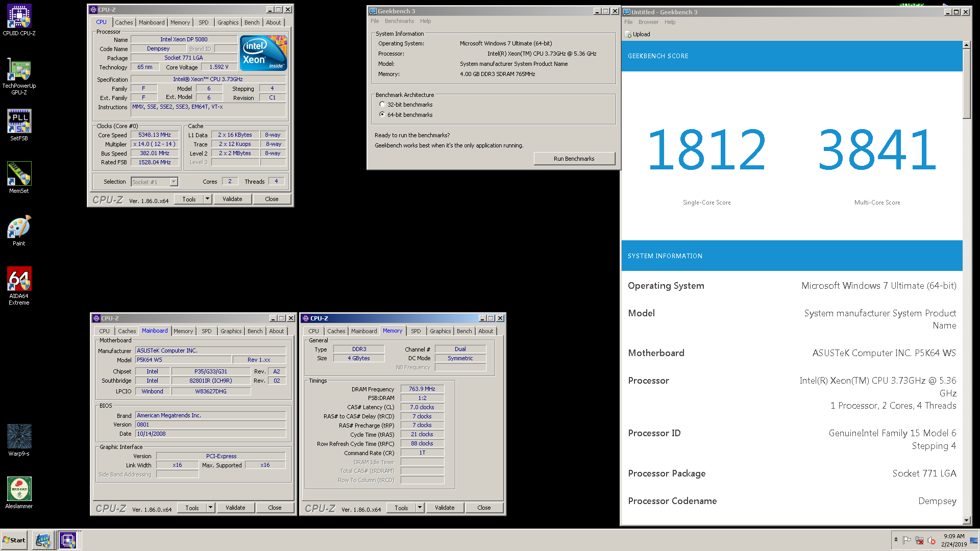Open the Warp9-s desktop icon
The image size is (980, 551).
19,440
